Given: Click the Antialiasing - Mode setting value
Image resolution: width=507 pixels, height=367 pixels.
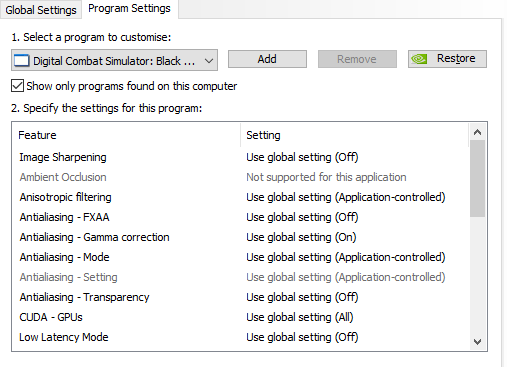Looking at the screenshot, I should (346, 257).
